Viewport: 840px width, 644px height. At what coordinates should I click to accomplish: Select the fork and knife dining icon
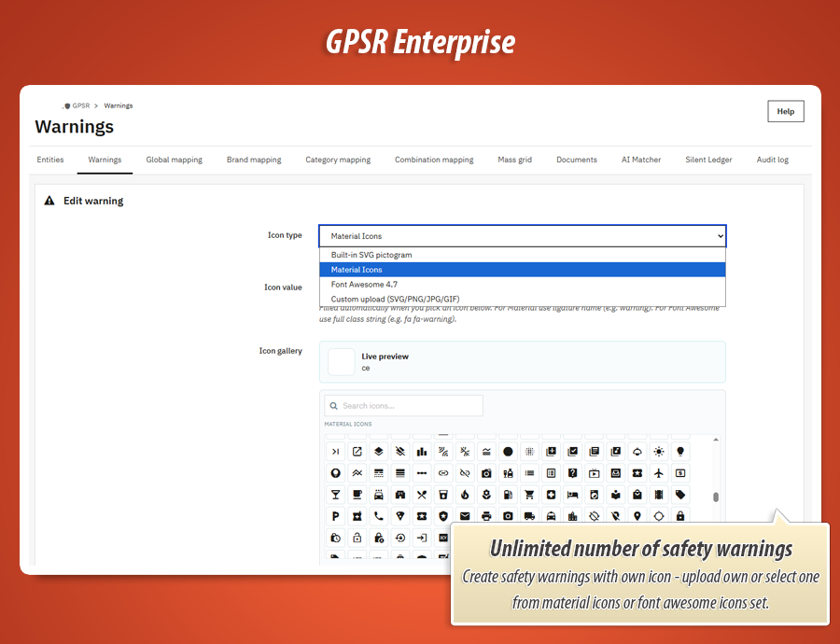pyautogui.click(x=422, y=495)
